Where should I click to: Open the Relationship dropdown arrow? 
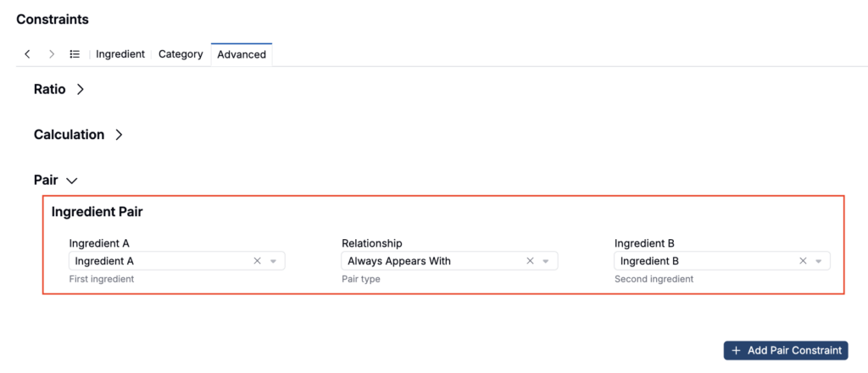tap(546, 261)
